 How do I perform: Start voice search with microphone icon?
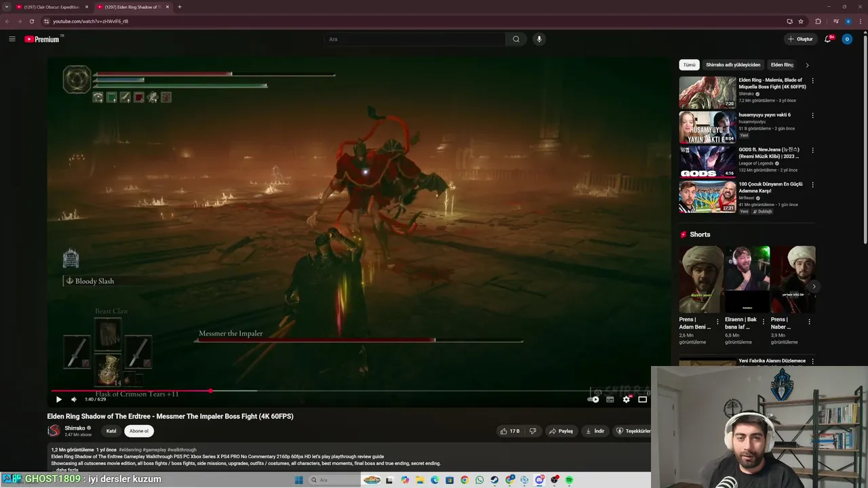(539, 39)
